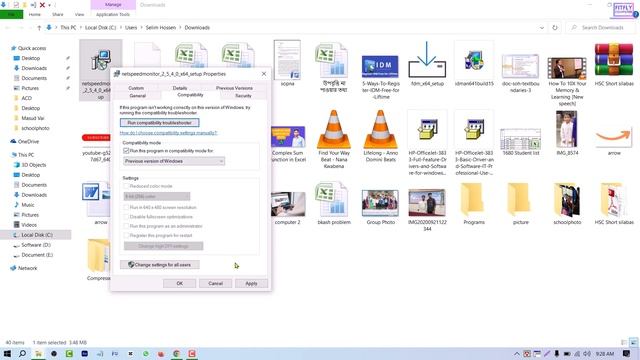
Task: Select the Lifelong - Anno Domini Beats file
Action: tap(380, 129)
